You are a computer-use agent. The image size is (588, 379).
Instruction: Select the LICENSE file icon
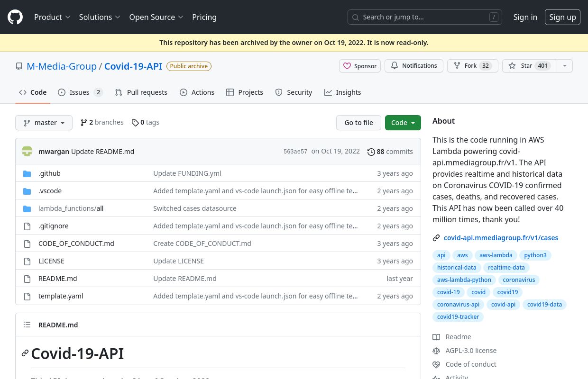27,261
